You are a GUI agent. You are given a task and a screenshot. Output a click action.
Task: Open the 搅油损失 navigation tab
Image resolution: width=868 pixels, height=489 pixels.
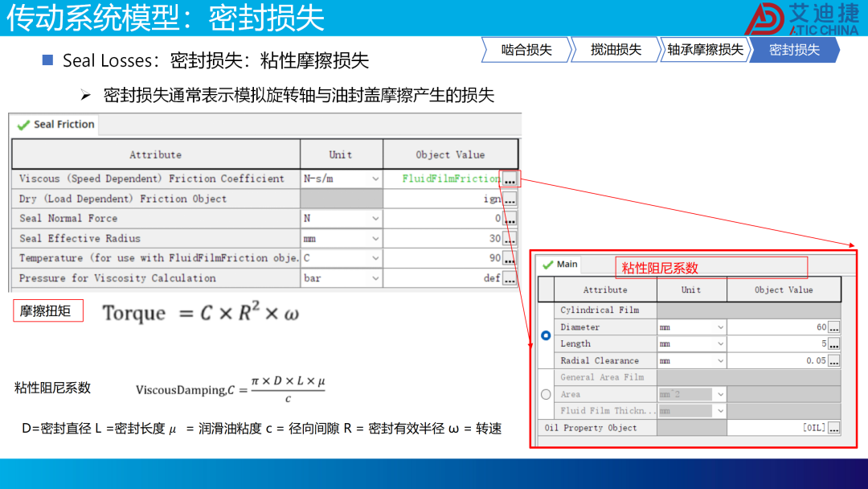(x=616, y=50)
